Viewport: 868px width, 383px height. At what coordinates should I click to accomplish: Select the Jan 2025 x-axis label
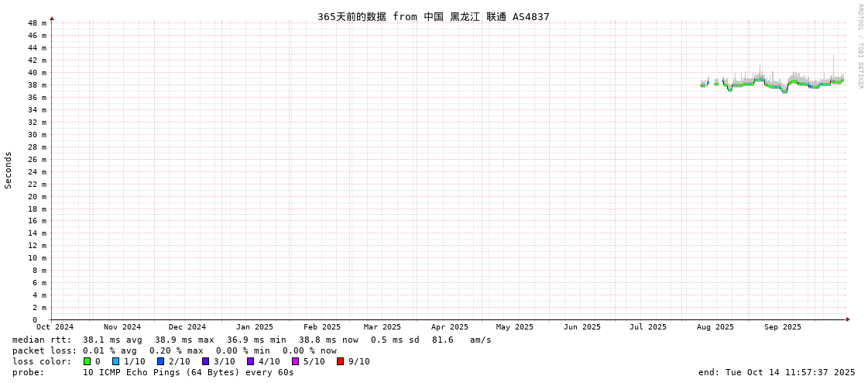click(254, 327)
